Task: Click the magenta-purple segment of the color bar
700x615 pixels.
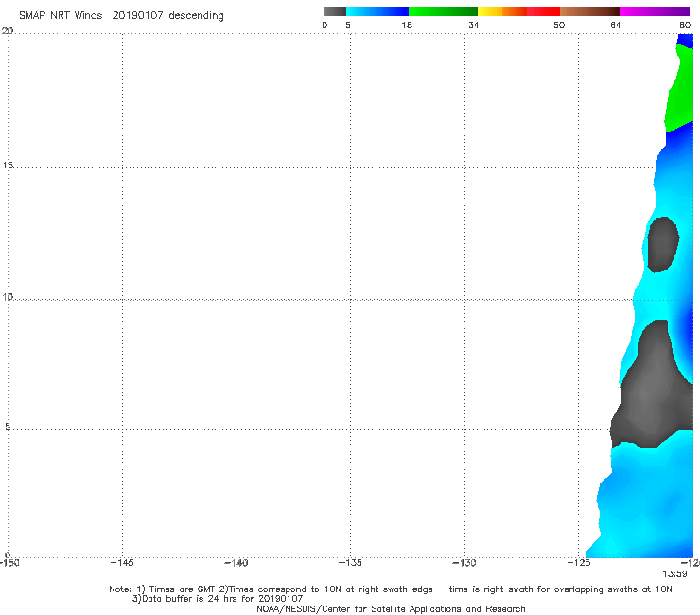Action: point(655,11)
